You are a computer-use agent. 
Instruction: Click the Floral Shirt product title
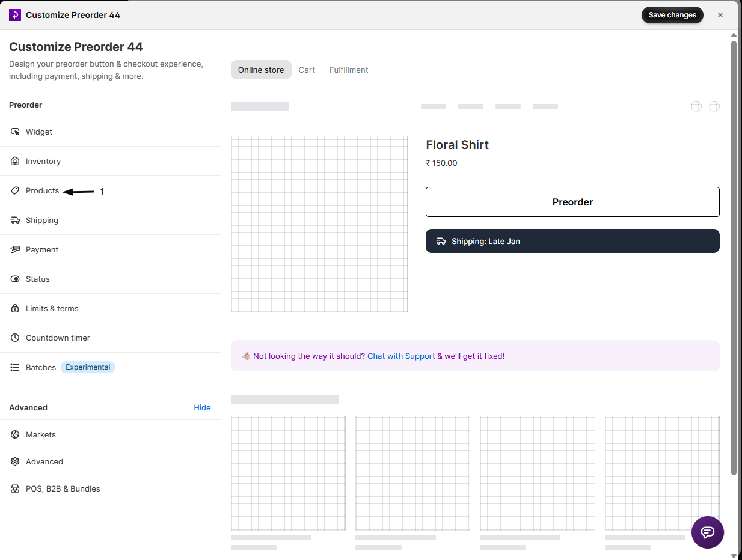[457, 145]
